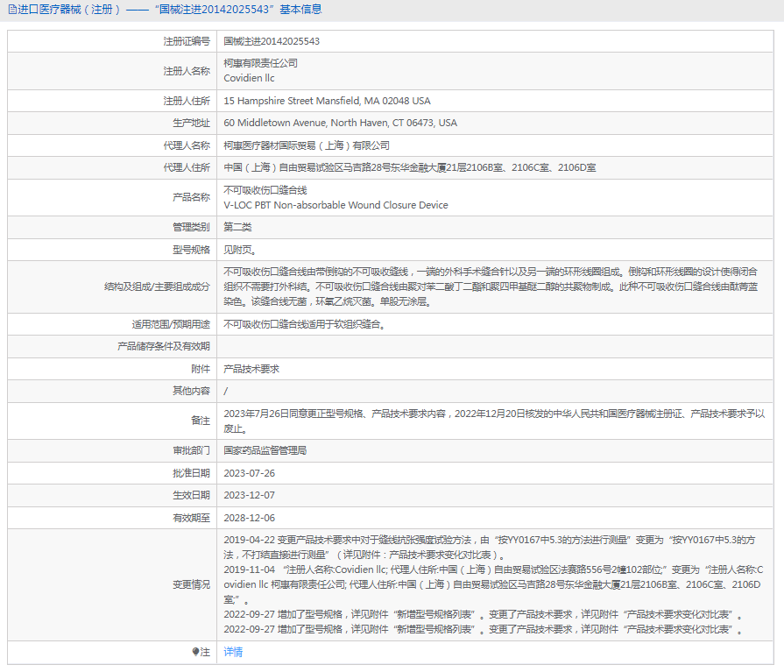
Task: Click the 结构及组成/主要组成成分 label
Action: [157, 286]
